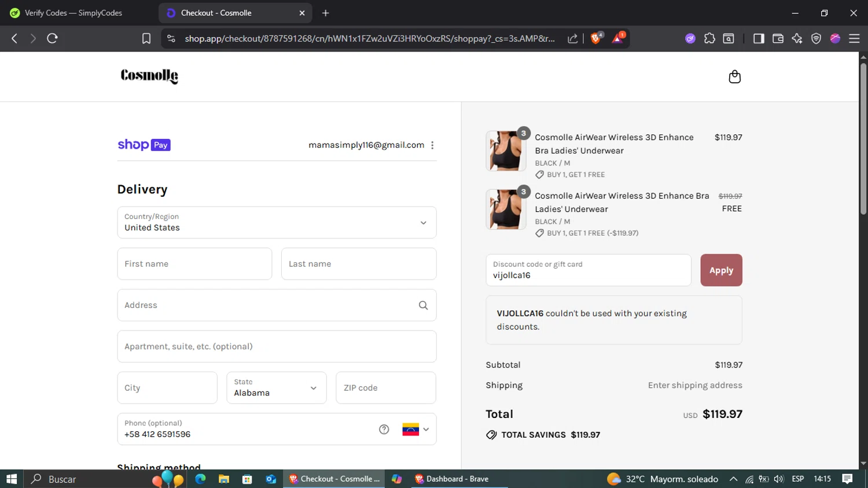Open Microsoft Edge from the taskbar

click(200, 479)
